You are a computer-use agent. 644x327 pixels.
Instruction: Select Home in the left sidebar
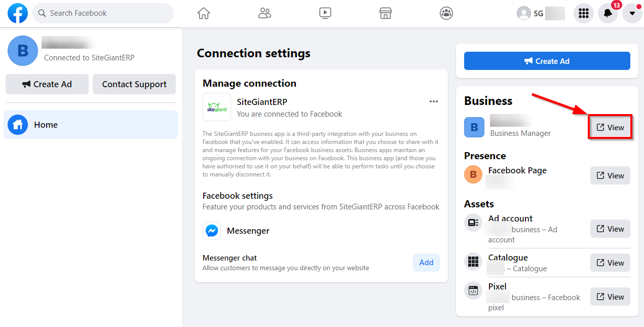[x=46, y=124]
